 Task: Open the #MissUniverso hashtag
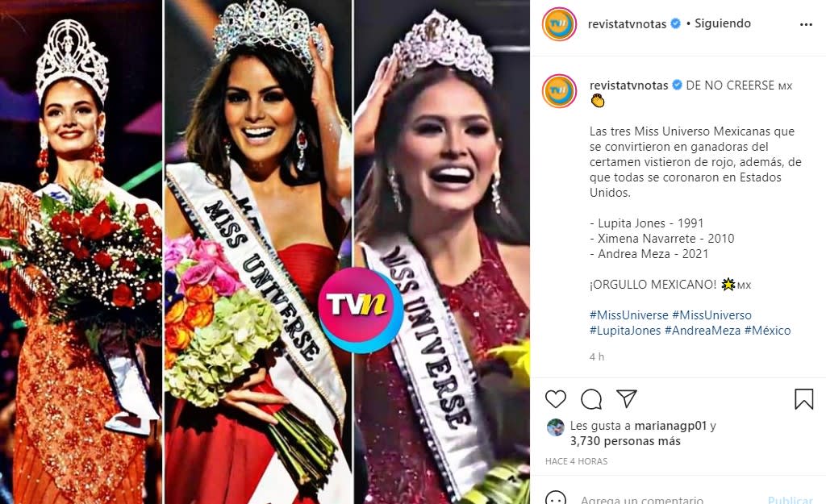(711, 315)
